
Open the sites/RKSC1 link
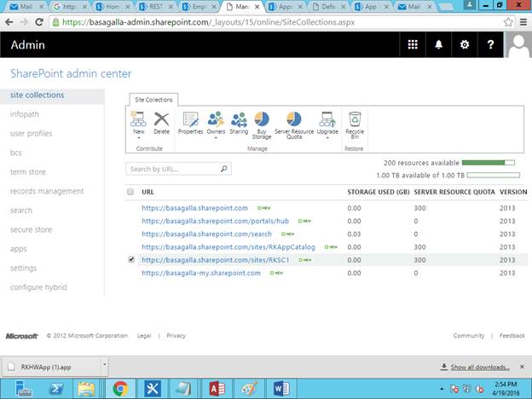(x=216, y=260)
